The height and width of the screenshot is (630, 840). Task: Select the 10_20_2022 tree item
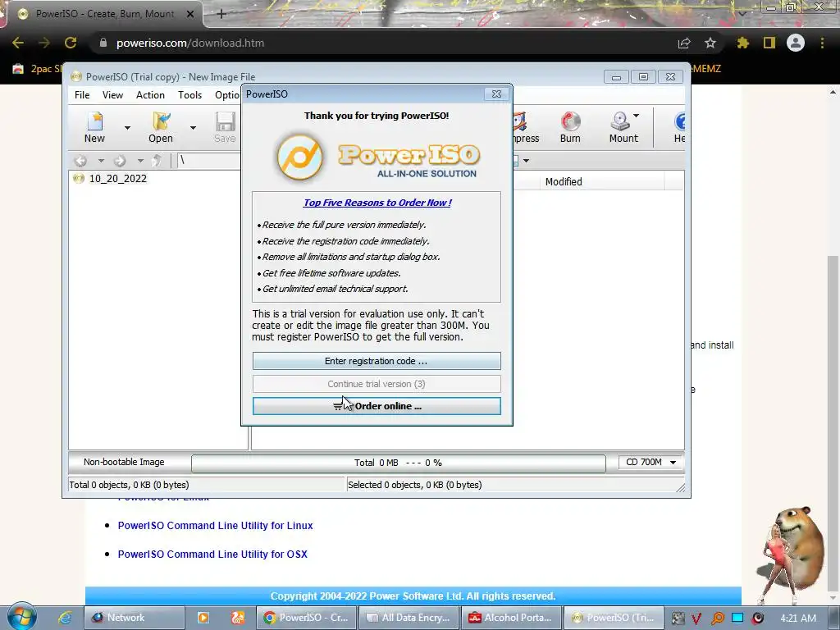click(117, 178)
